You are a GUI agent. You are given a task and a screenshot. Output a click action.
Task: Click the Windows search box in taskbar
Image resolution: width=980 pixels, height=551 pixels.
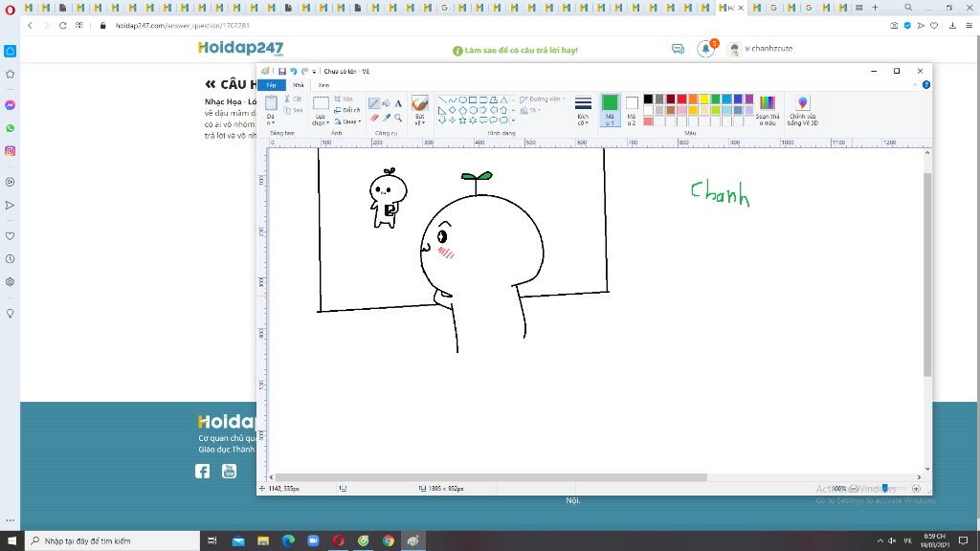click(x=113, y=541)
